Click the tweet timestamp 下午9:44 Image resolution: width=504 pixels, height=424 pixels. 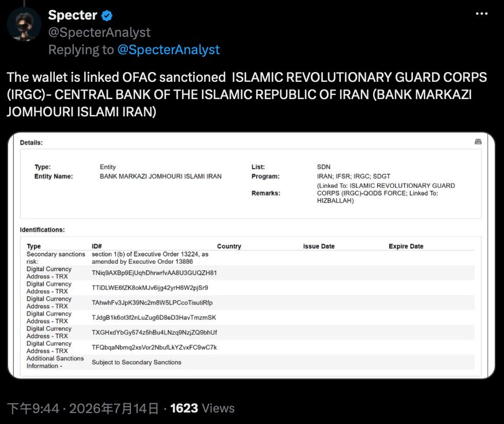click(x=33, y=408)
